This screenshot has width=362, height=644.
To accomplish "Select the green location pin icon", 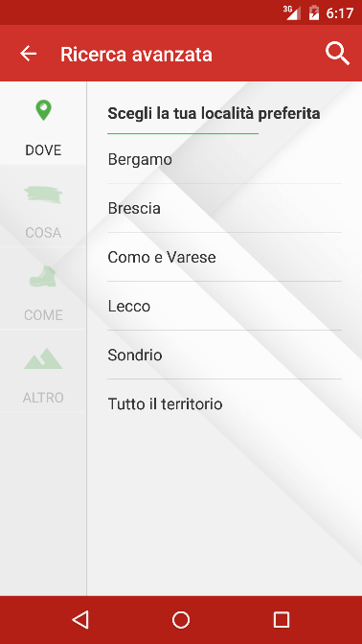I will click(x=43, y=110).
